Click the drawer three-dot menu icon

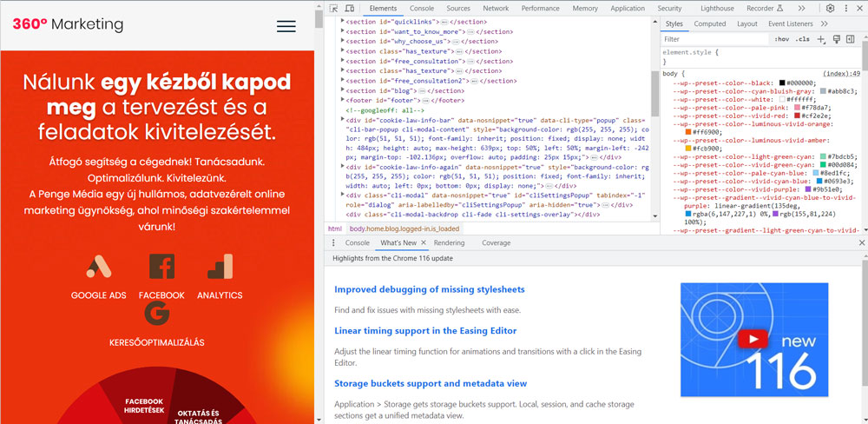pos(333,242)
